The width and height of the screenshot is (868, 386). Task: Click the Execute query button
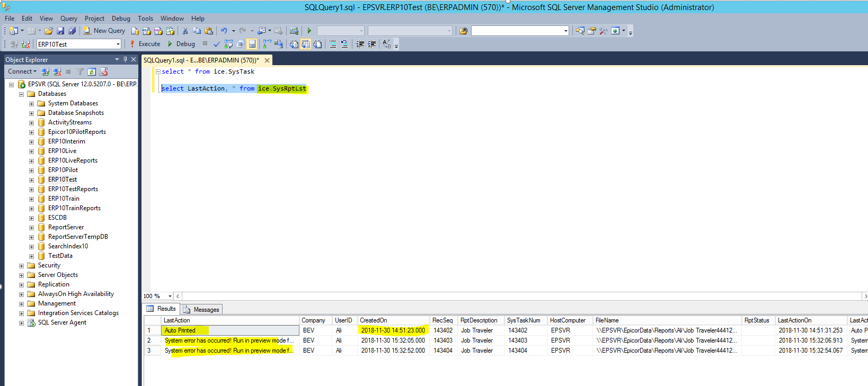(x=145, y=44)
